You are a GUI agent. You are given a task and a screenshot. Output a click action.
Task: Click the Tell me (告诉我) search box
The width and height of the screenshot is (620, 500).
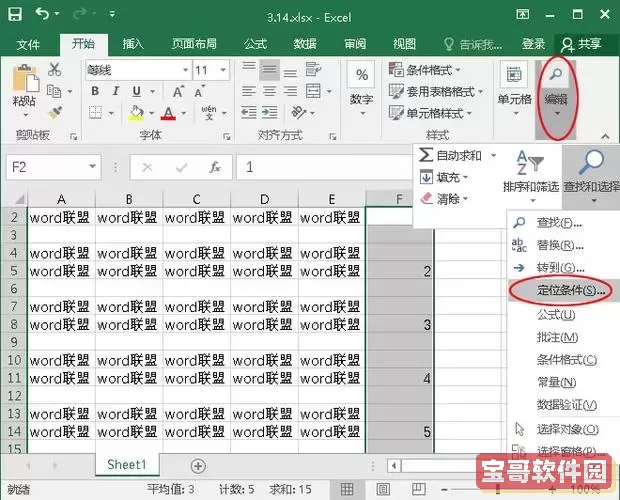pos(473,44)
